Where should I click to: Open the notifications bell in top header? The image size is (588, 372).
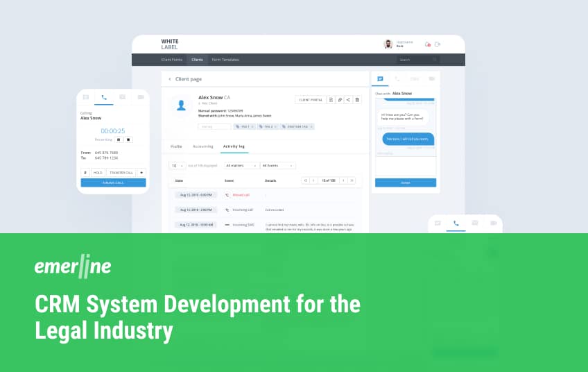click(x=427, y=44)
